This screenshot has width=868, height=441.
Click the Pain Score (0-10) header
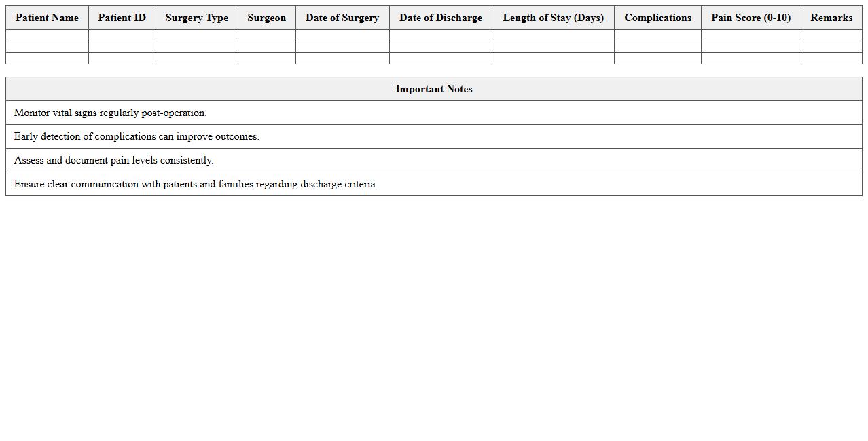(x=751, y=18)
